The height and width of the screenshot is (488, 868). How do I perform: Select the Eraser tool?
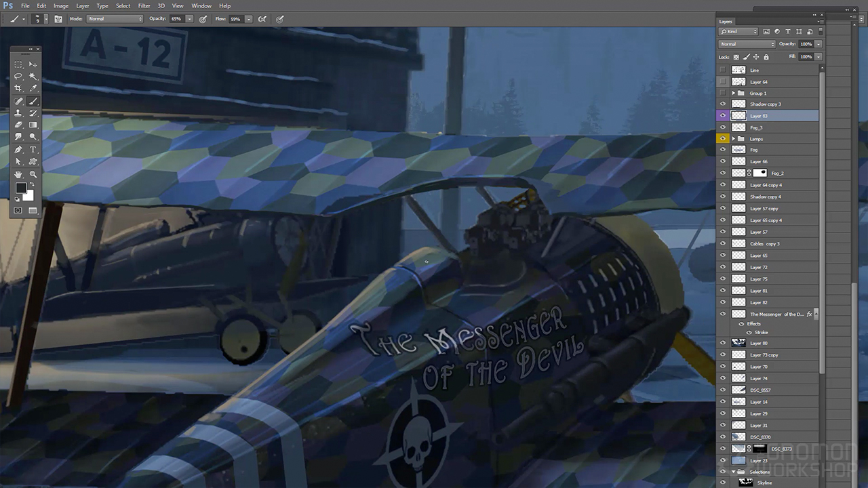click(x=18, y=125)
